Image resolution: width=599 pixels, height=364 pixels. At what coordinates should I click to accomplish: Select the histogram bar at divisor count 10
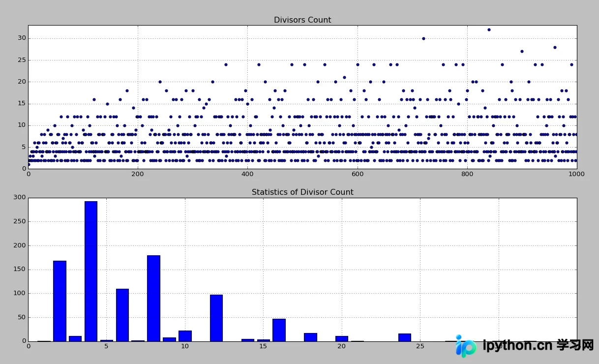click(185, 336)
